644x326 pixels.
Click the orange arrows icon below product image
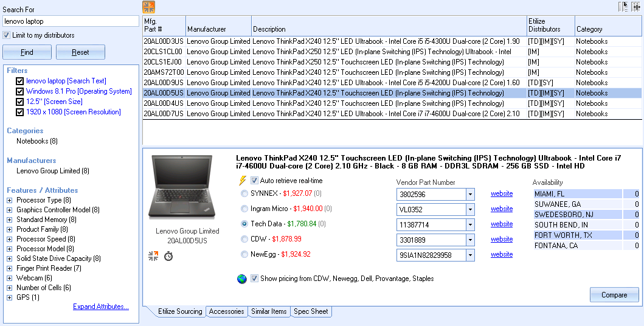click(153, 256)
